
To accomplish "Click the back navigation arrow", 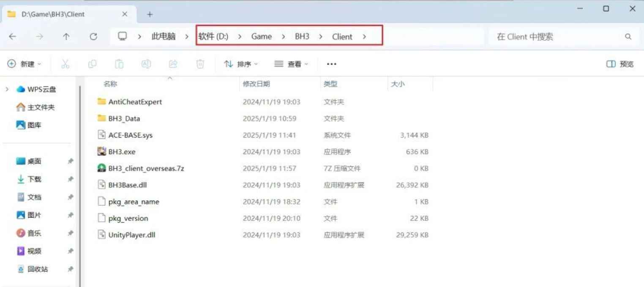I will [13, 36].
